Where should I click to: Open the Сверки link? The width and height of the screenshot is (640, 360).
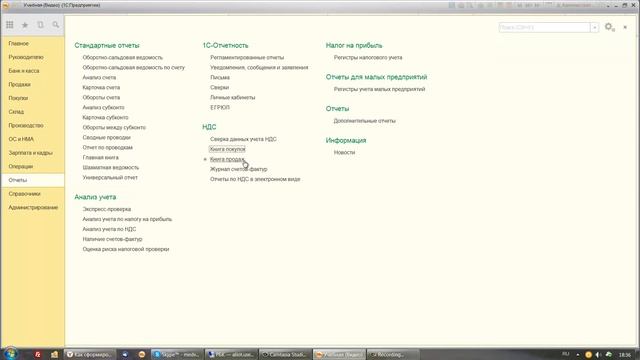(x=220, y=87)
